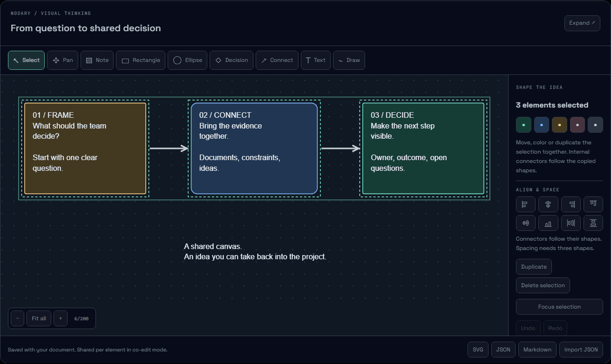Select the Text tool
611x364 pixels.
point(316,60)
